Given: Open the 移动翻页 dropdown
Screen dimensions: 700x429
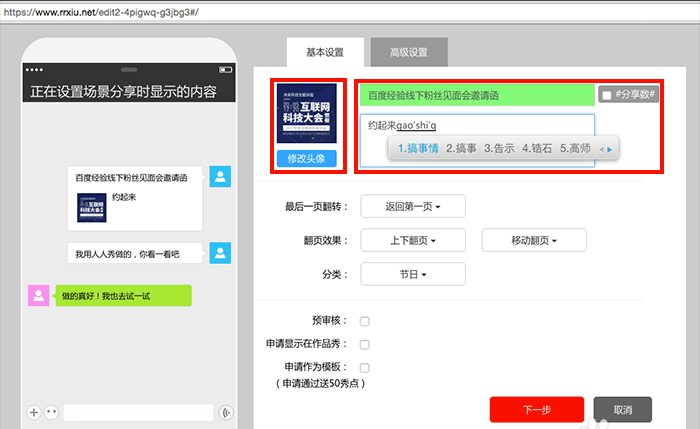Looking at the screenshot, I should 534,240.
